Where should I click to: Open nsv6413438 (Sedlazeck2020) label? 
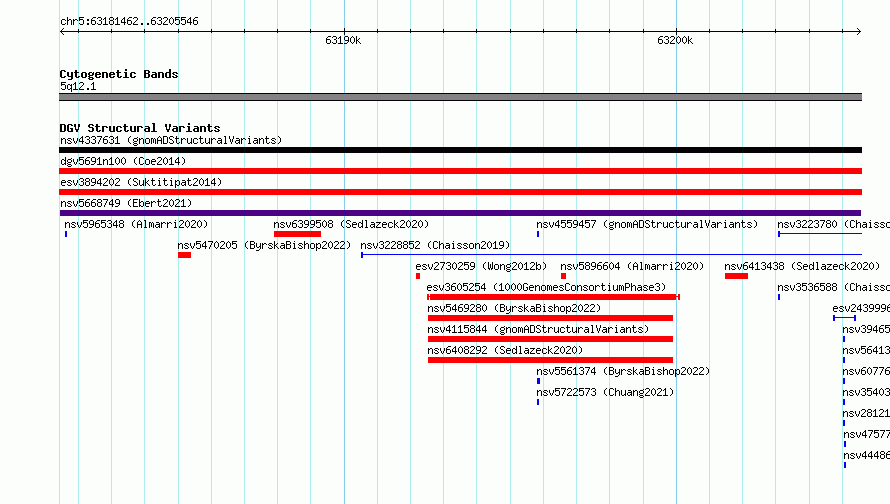pos(802,266)
